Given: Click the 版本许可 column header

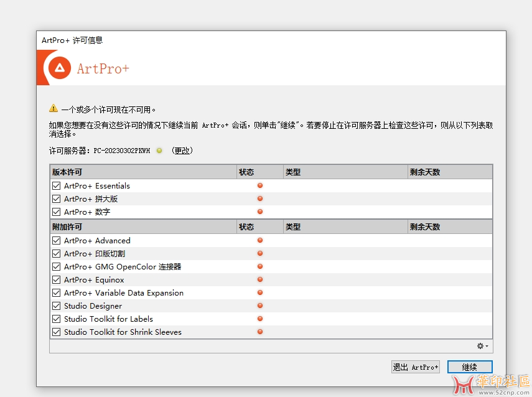Looking at the screenshot, I should [143, 172].
